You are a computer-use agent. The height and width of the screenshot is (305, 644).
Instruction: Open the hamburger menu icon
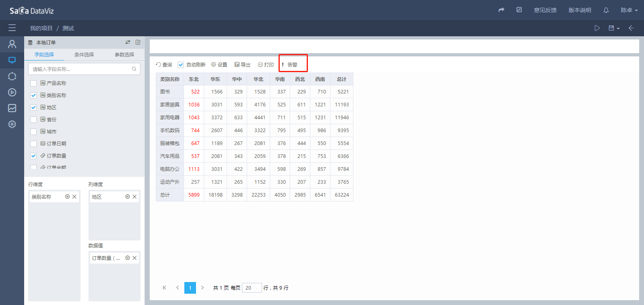point(12,28)
